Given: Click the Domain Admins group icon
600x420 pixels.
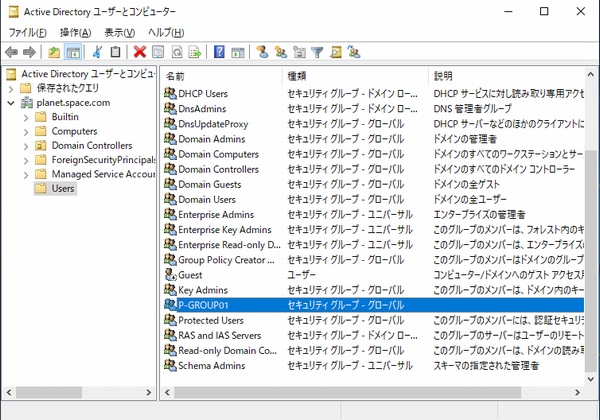Looking at the screenshot, I should click(170, 138).
